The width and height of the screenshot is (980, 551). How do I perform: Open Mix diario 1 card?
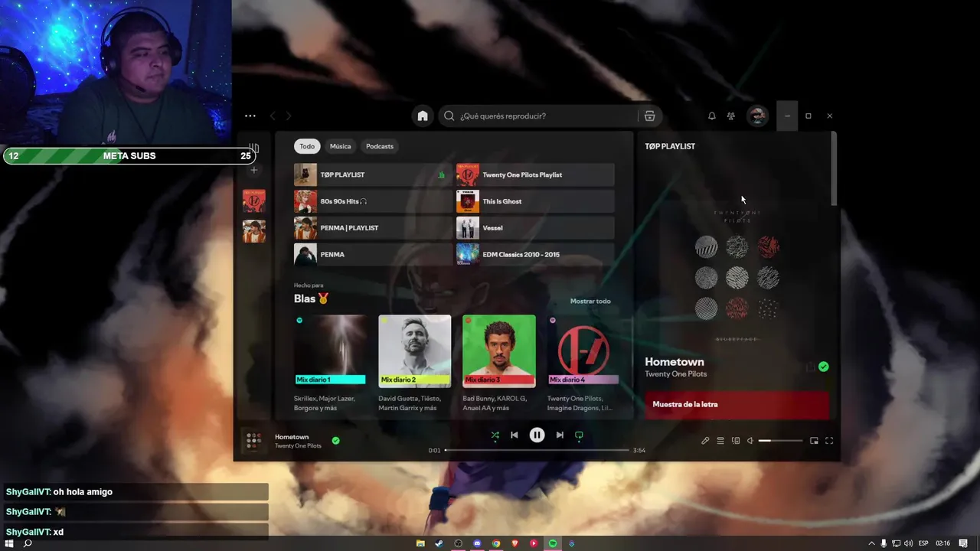pos(331,364)
